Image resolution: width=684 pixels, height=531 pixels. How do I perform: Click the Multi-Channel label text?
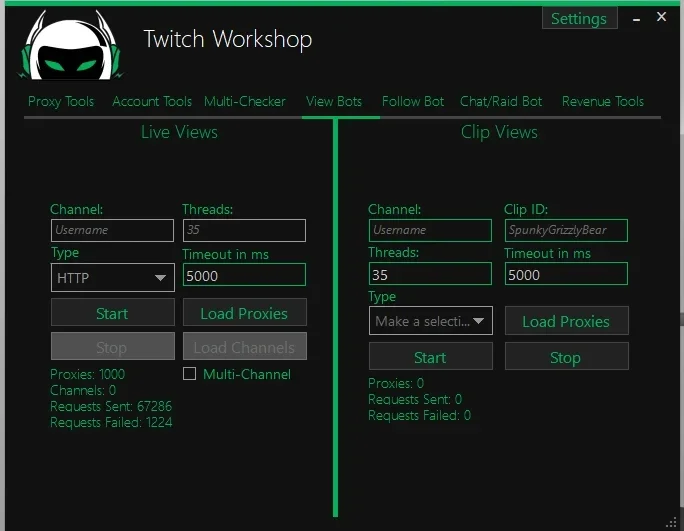coord(247,374)
